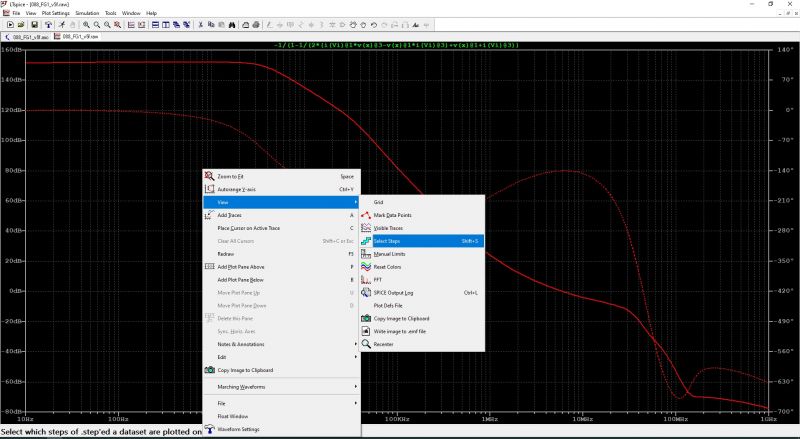Viewport: 800px width, 439px height.
Task: Choose Reset Colors for the traces
Action: point(387,267)
